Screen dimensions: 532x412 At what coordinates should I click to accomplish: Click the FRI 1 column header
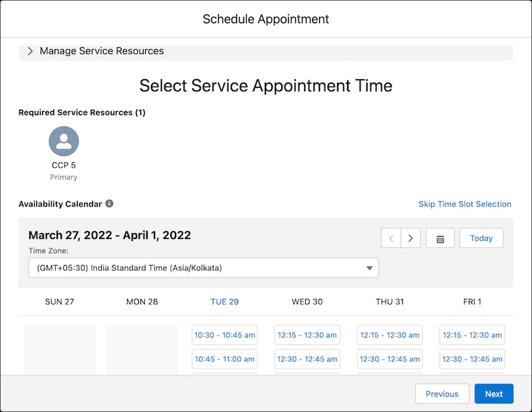pos(472,302)
